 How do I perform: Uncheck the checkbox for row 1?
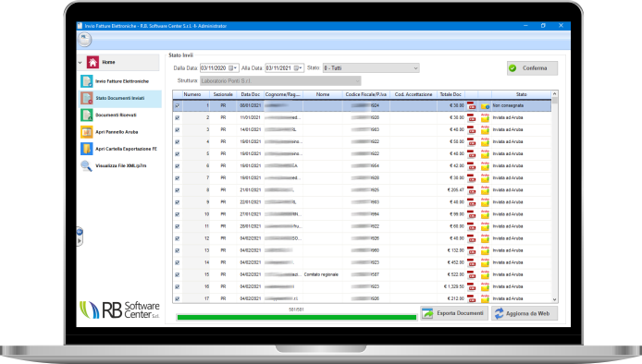[178, 105]
